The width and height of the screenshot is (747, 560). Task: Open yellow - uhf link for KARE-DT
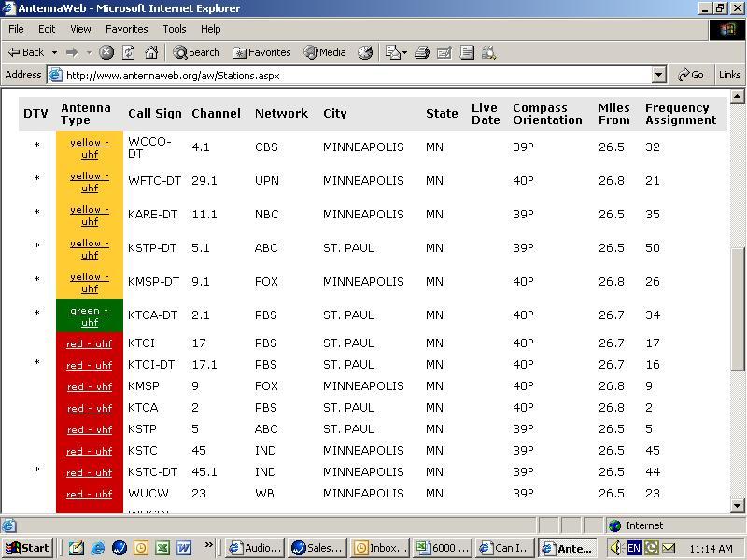(x=90, y=216)
